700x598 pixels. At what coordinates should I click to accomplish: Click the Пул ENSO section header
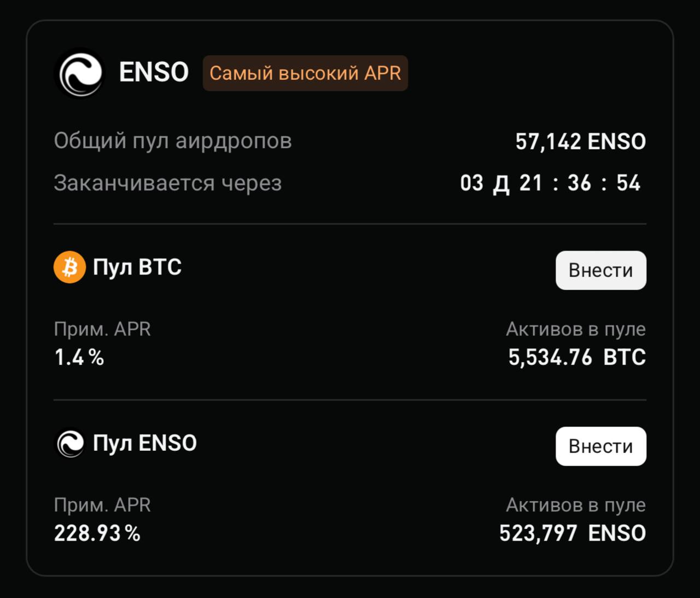click(x=145, y=443)
